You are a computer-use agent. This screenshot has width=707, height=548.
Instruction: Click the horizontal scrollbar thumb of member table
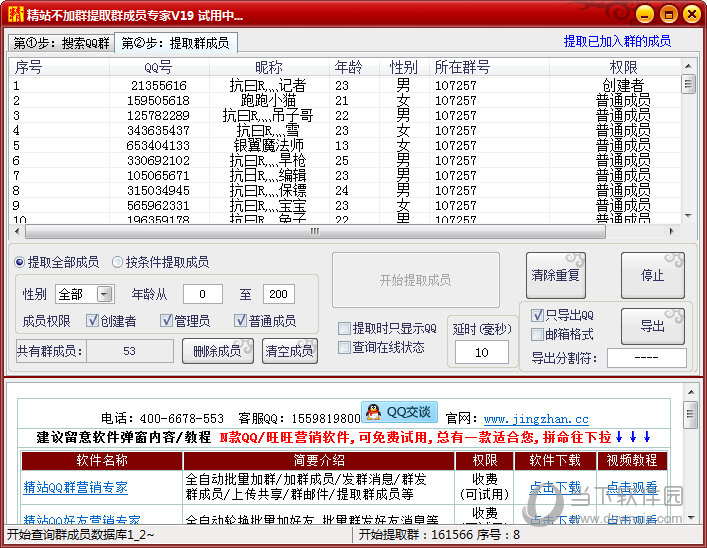point(315,231)
